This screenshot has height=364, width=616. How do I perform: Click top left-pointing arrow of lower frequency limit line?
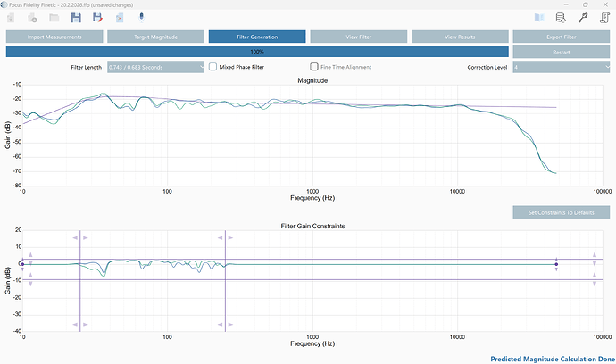point(75,238)
